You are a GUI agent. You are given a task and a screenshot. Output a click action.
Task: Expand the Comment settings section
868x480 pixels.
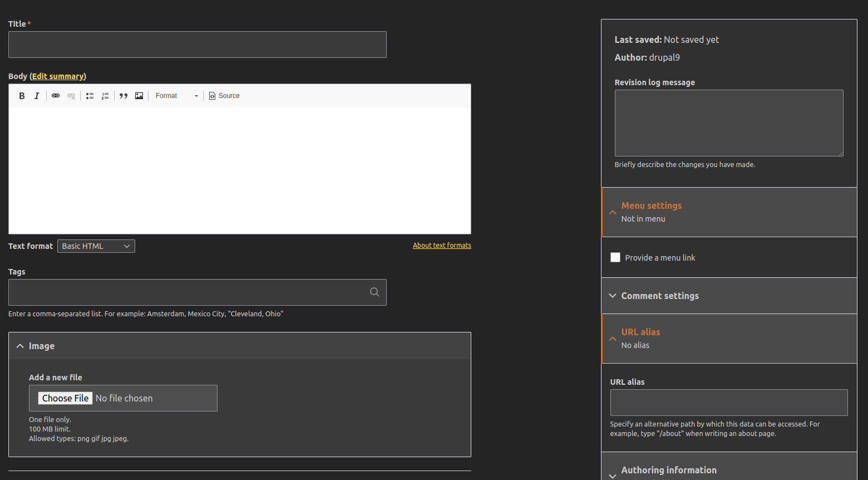660,296
